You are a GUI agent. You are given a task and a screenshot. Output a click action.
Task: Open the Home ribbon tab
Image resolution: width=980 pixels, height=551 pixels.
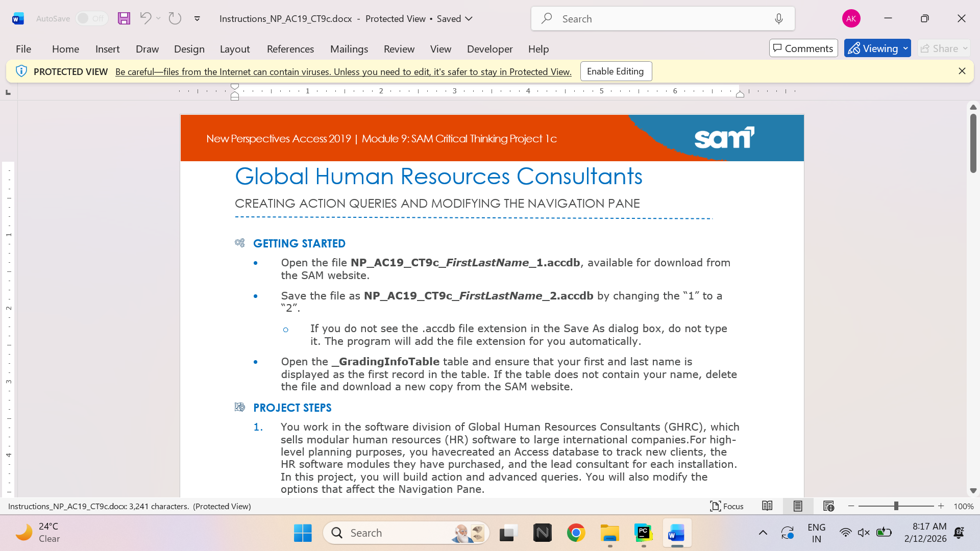tap(65, 49)
